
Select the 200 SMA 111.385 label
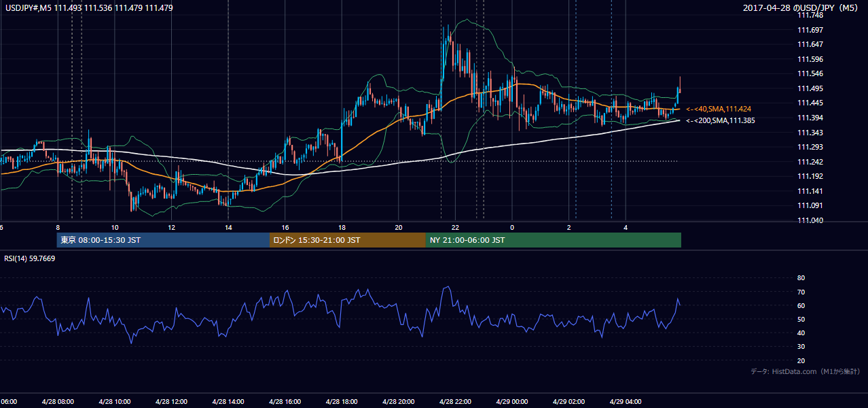click(720, 120)
